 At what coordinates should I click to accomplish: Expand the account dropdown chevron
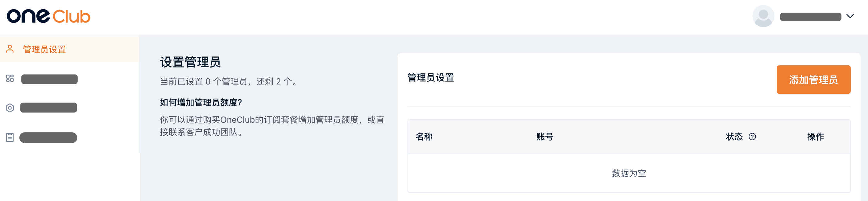850,16
